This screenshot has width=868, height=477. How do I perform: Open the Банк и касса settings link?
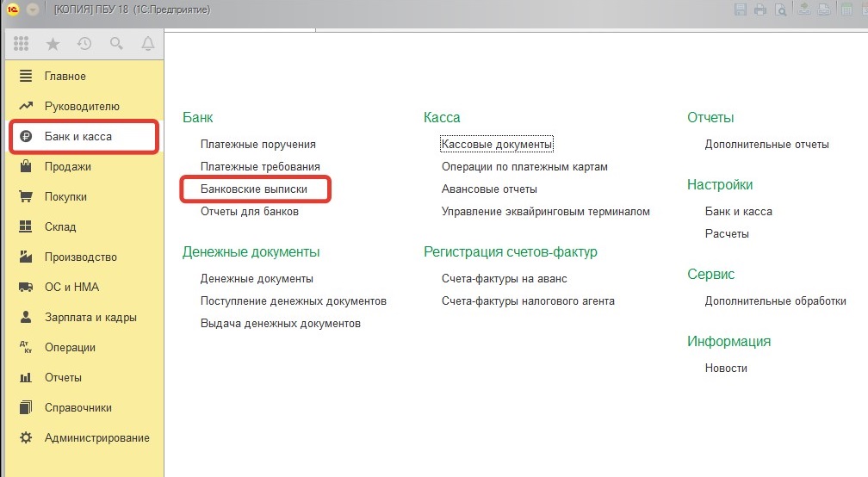pos(739,212)
